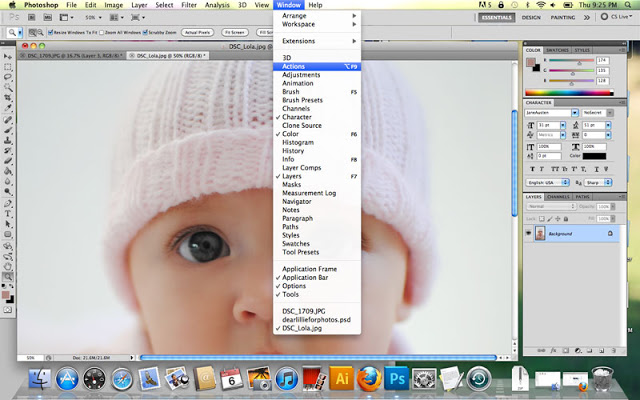640x400 pixels.
Task: Open iTunes from the dock
Action: pos(287,378)
